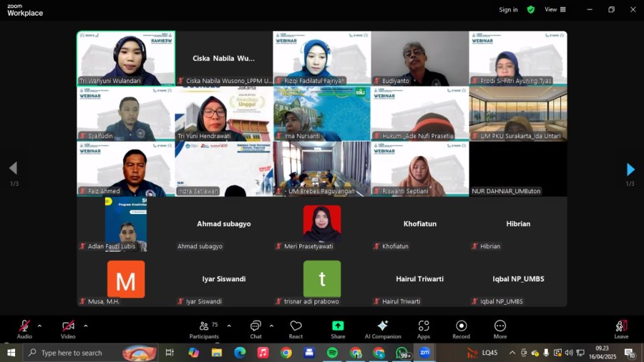Expand audio options arrow next to Audio
The image size is (644, 362).
pyautogui.click(x=40, y=326)
